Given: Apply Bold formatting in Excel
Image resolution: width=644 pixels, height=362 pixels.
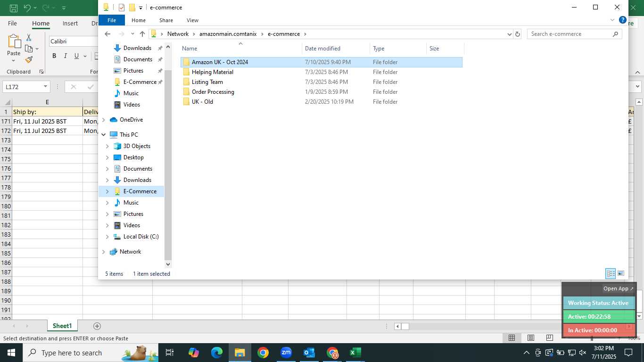Looking at the screenshot, I should click(x=54, y=56).
